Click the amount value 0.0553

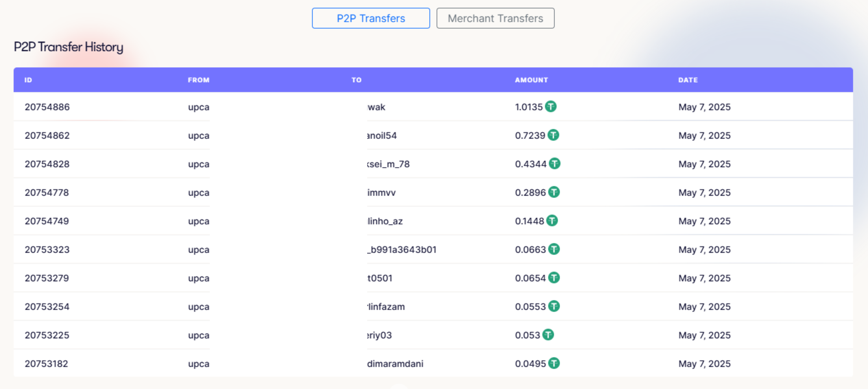530,307
